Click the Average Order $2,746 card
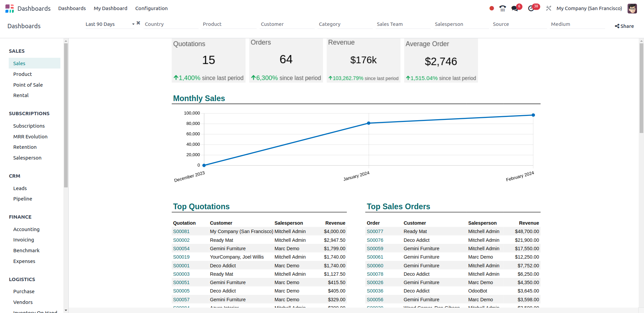644x313 pixels. [441, 60]
